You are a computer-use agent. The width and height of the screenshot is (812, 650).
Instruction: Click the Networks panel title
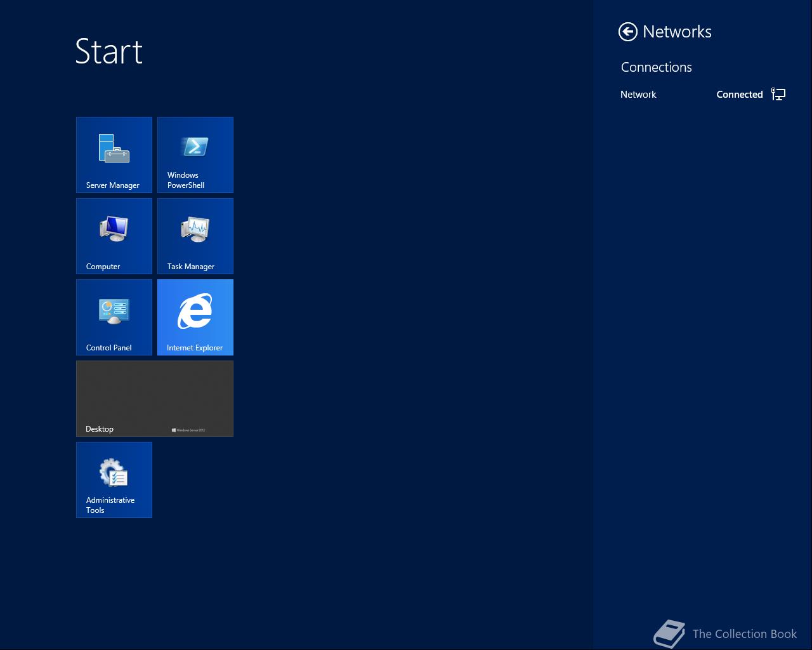pyautogui.click(x=677, y=32)
